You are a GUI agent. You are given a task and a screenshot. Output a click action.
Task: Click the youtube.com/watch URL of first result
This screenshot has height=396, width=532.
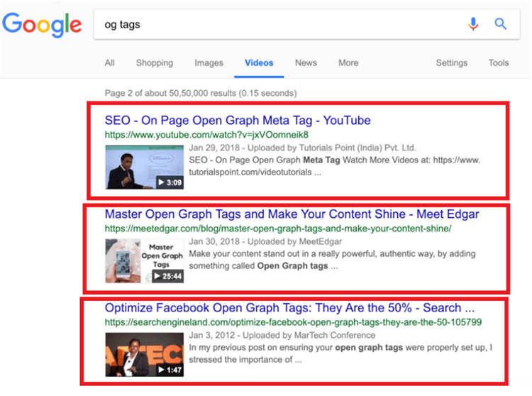[206, 135]
